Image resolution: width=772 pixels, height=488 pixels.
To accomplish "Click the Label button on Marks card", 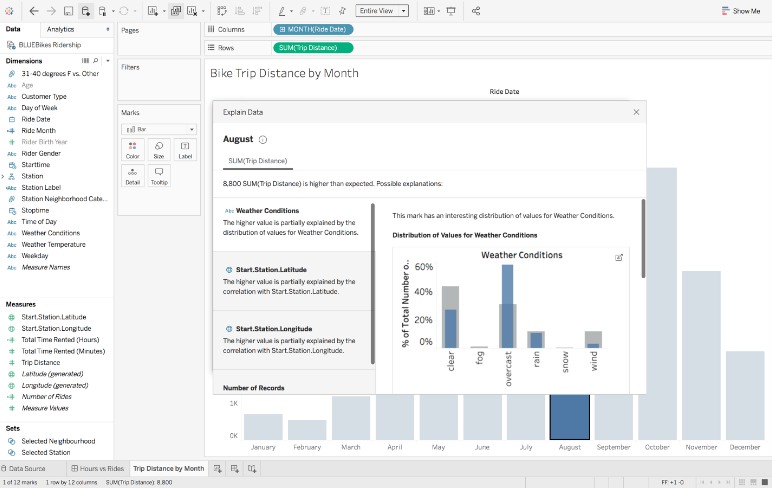I will [x=185, y=150].
